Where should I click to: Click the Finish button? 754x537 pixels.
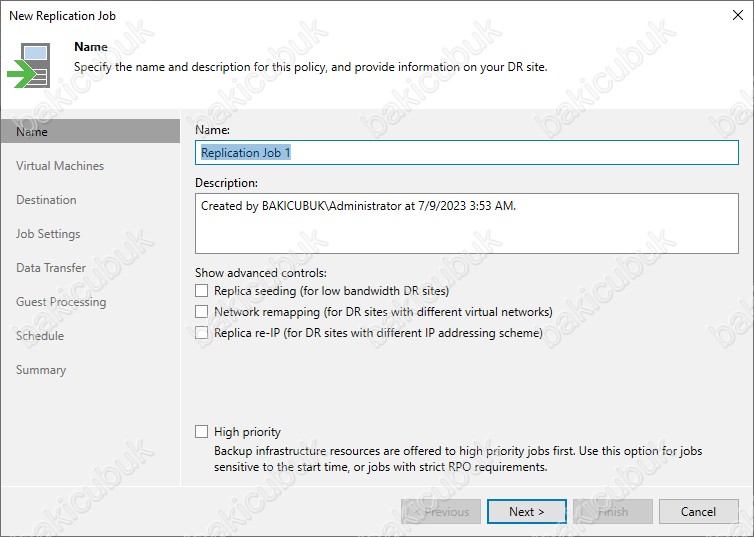click(x=613, y=512)
